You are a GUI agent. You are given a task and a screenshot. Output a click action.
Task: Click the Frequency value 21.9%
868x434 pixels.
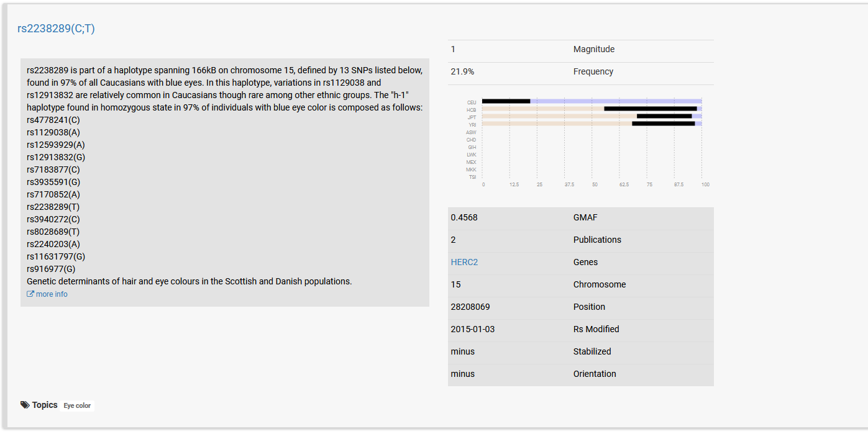[462, 71]
